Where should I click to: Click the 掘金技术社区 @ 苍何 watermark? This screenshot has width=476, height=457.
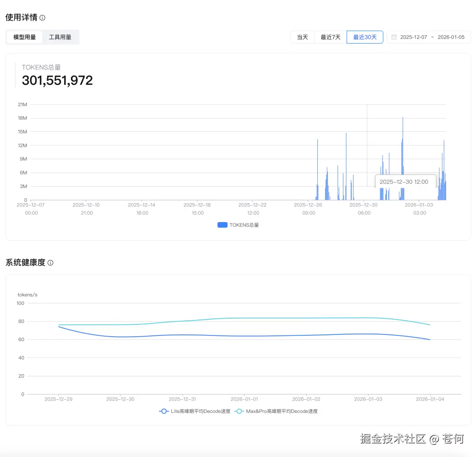(x=412, y=439)
